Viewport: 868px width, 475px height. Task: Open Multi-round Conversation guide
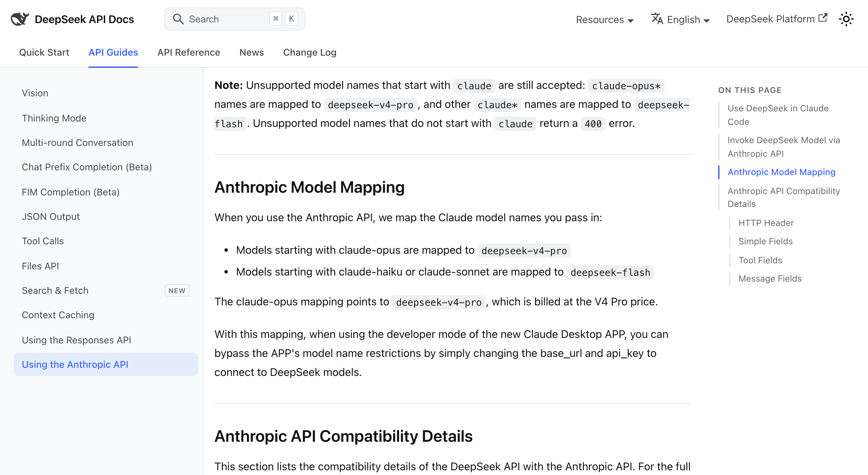pos(106,142)
